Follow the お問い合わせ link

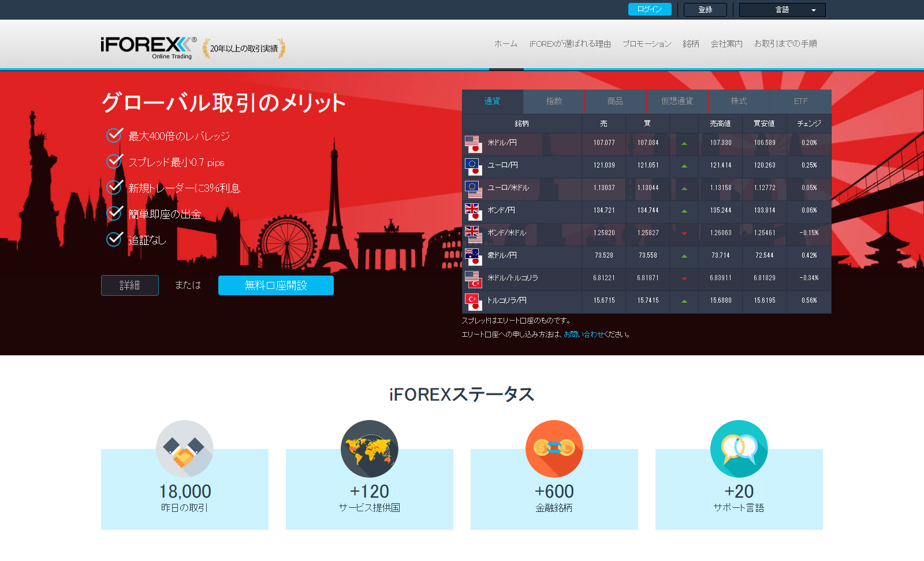[x=584, y=335]
